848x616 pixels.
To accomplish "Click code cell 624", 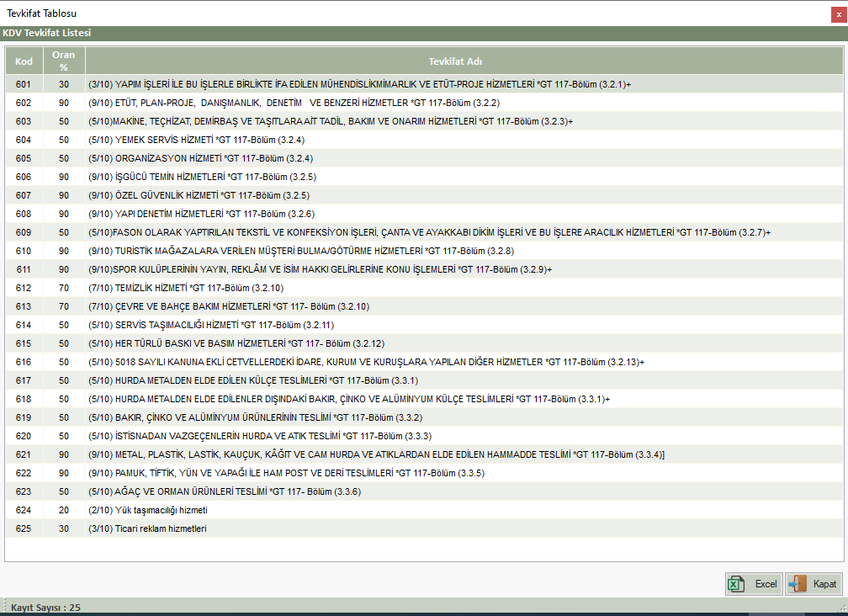I will [24, 509].
